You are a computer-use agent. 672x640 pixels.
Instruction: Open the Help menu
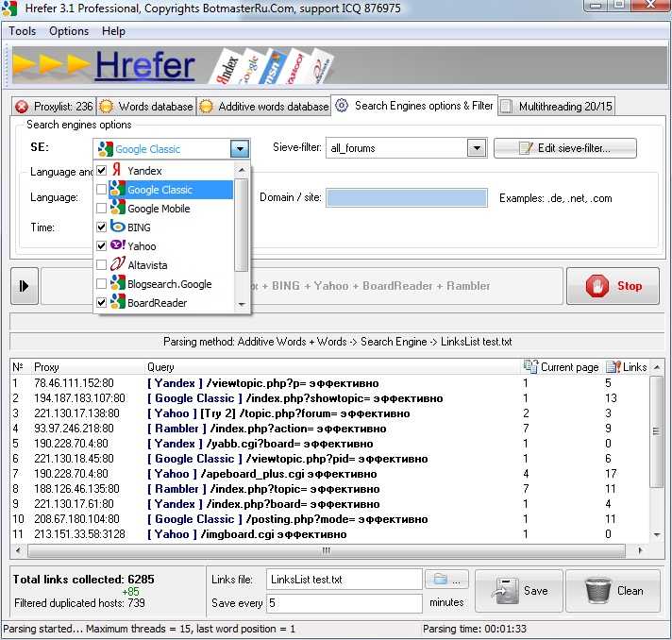click(113, 31)
